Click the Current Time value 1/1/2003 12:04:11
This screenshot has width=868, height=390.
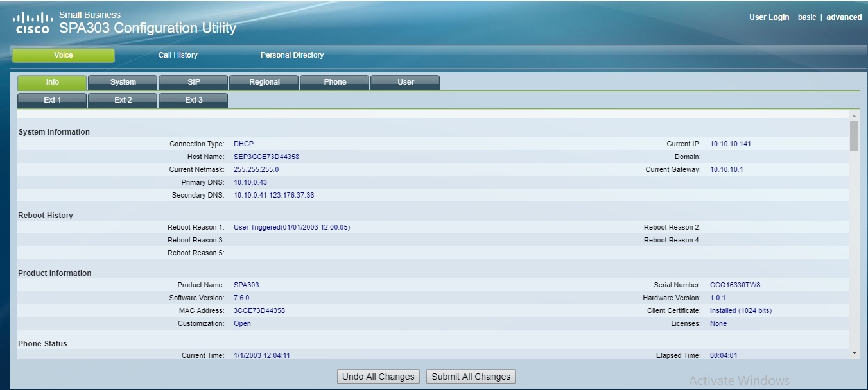(x=262, y=355)
